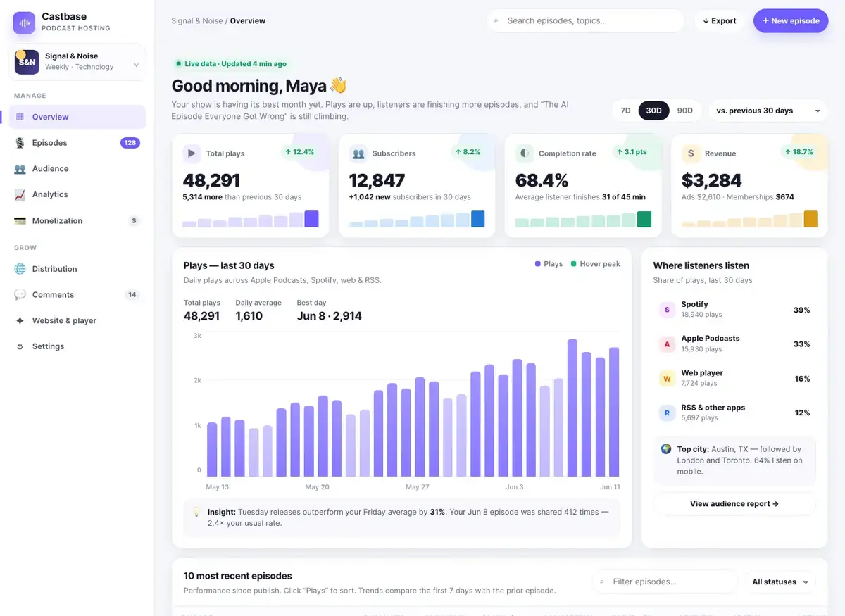Click the Completion rate half-circle icon
The width and height of the screenshot is (845, 616).
(x=524, y=153)
